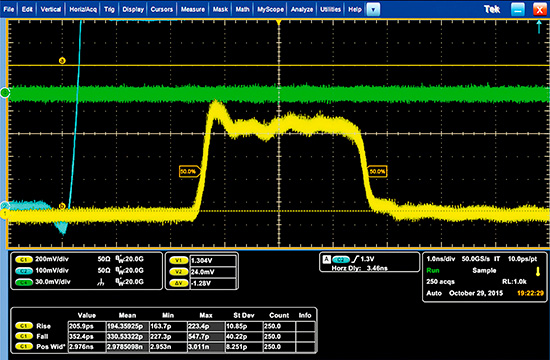Click the left 50.0% measurement annotation

189,172
